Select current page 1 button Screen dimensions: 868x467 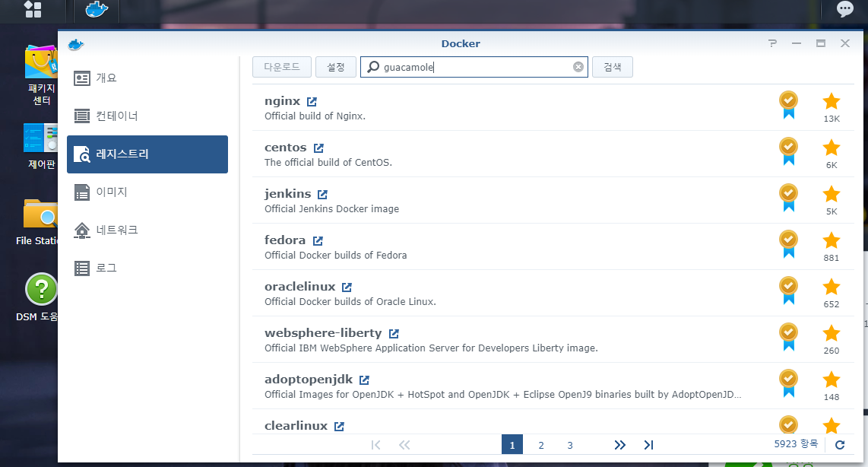(x=512, y=445)
